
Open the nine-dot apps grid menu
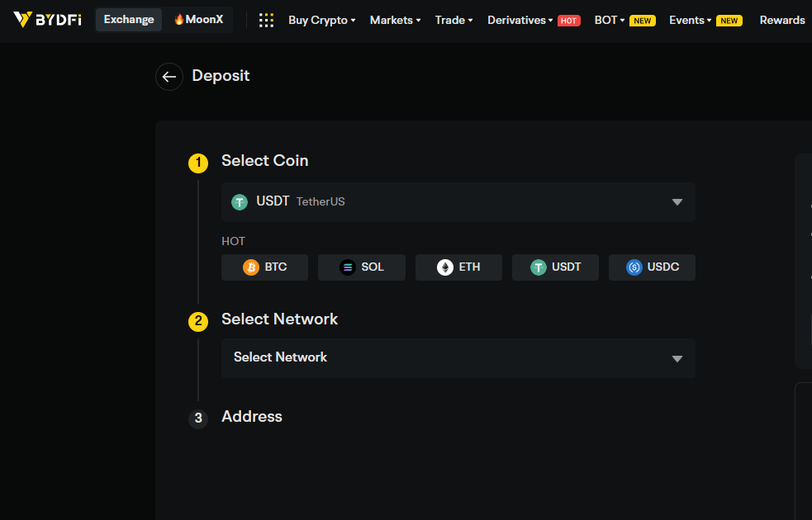(x=266, y=21)
